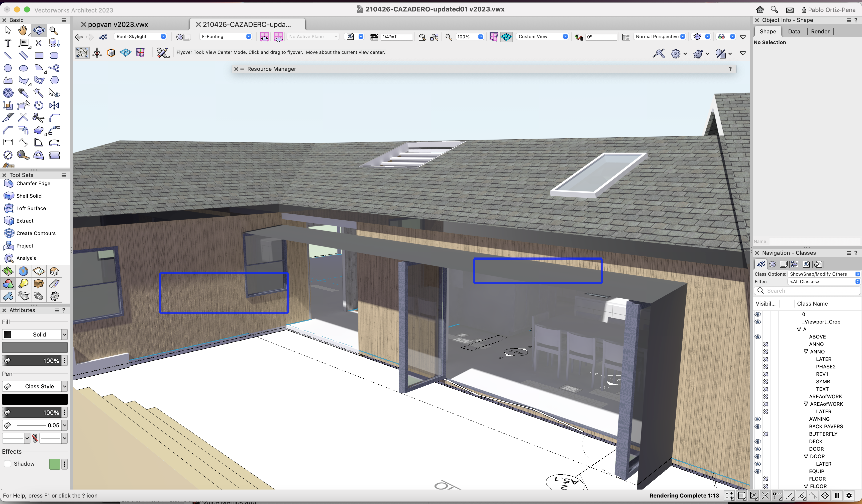Select the Eyedropper tool
Screen dimensions: 862x504
tap(23, 93)
